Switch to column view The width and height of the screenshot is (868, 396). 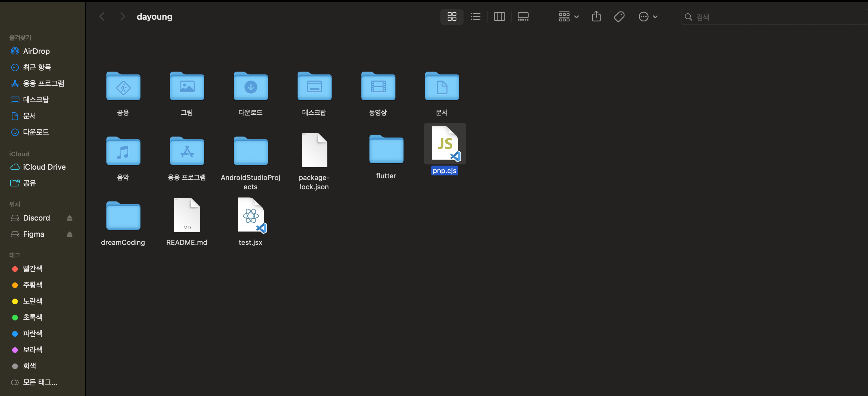coord(499,16)
